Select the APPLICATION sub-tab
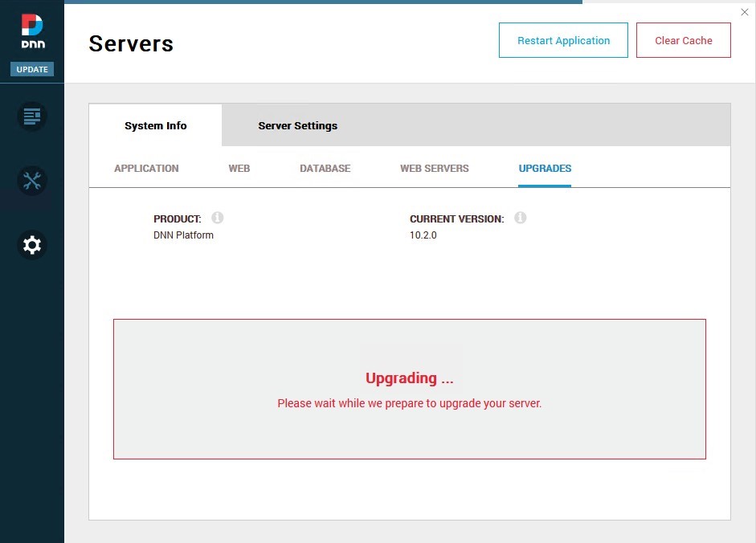This screenshot has height=543, width=756. tap(146, 169)
